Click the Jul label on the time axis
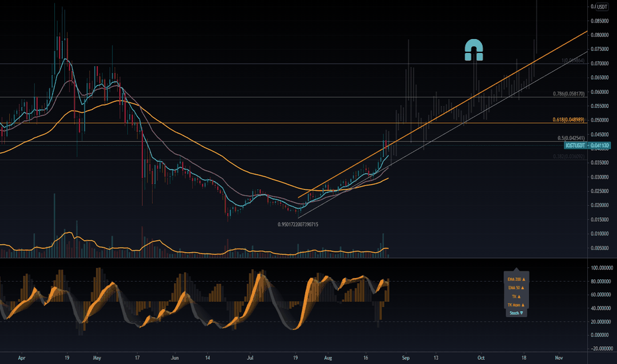This screenshot has height=364, width=617. (250, 358)
